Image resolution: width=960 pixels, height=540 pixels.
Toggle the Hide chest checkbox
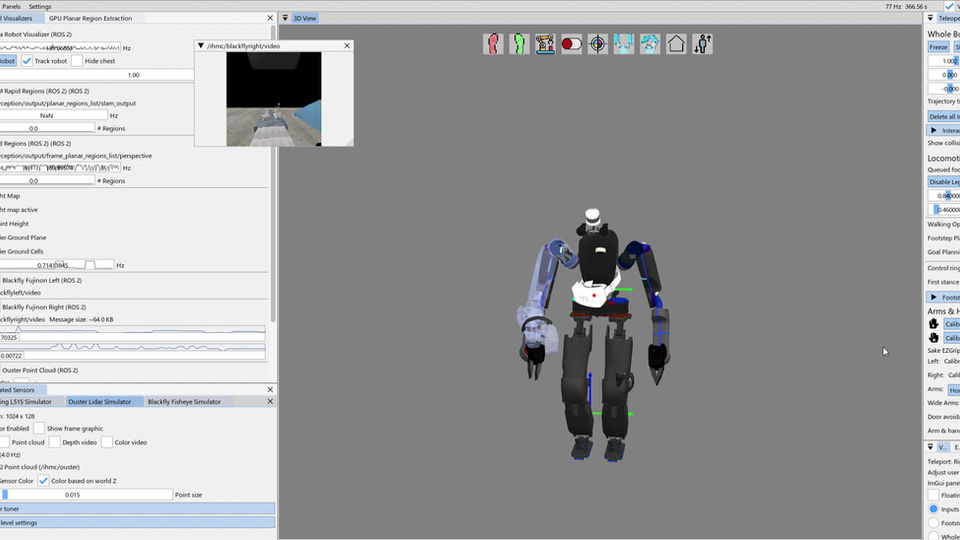(x=77, y=61)
